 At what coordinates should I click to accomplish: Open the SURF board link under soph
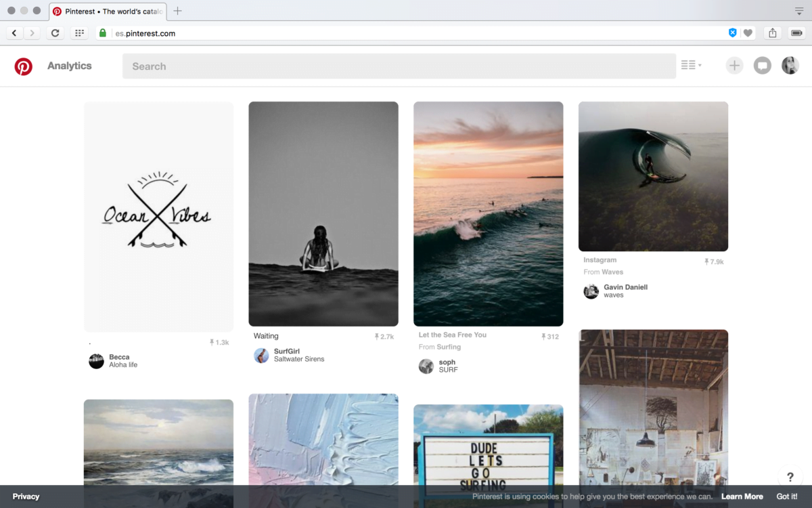coord(449,370)
